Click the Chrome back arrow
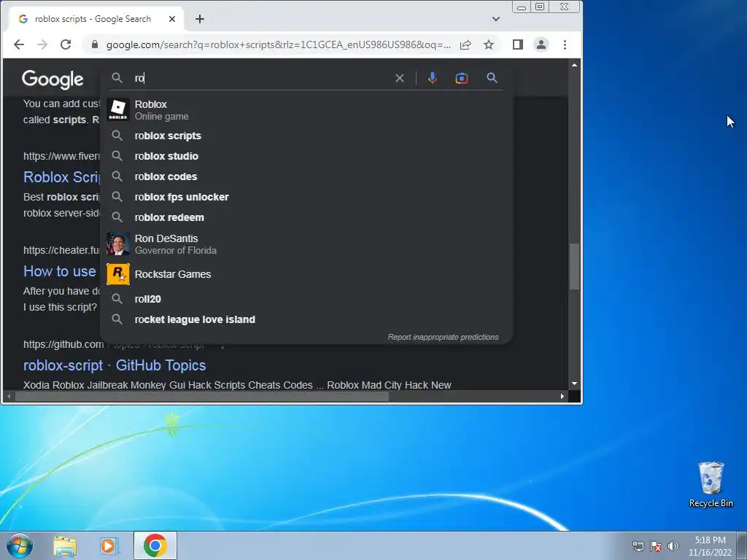Viewport: 747px width, 560px height. pyautogui.click(x=18, y=44)
